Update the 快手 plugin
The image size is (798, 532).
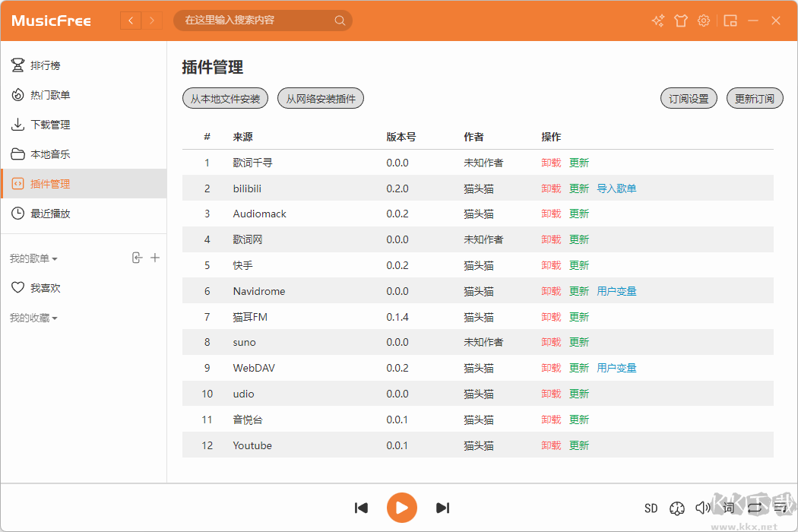[578, 265]
